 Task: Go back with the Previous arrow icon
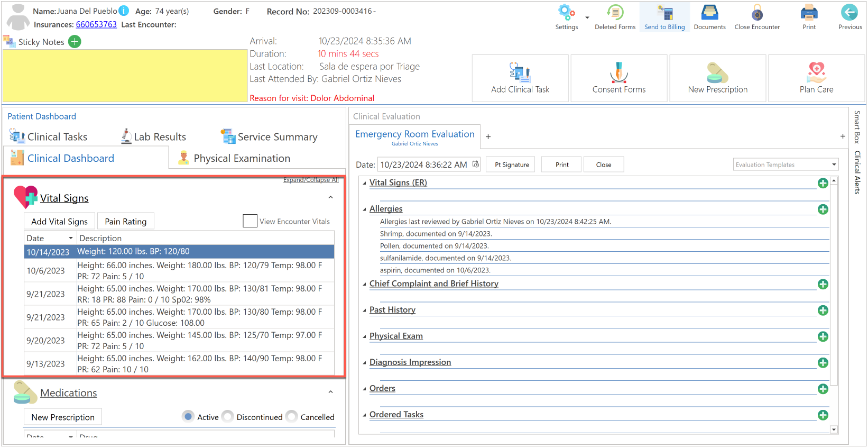pyautogui.click(x=849, y=13)
